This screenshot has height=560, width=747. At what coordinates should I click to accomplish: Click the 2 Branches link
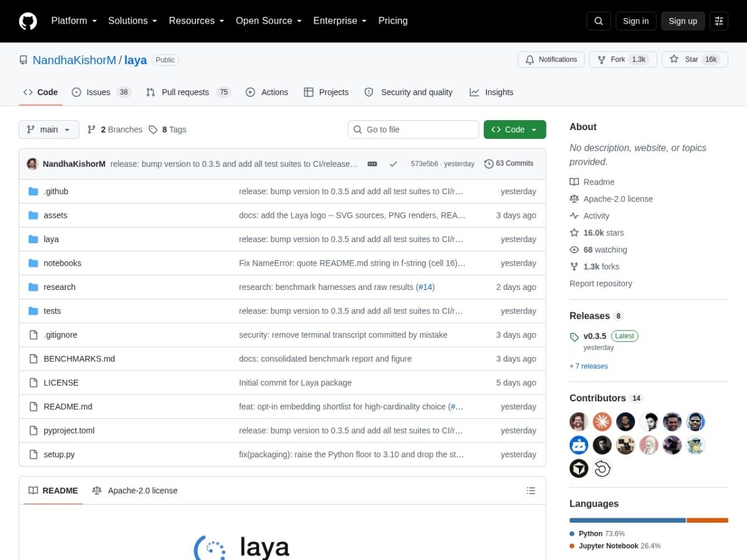[115, 129]
